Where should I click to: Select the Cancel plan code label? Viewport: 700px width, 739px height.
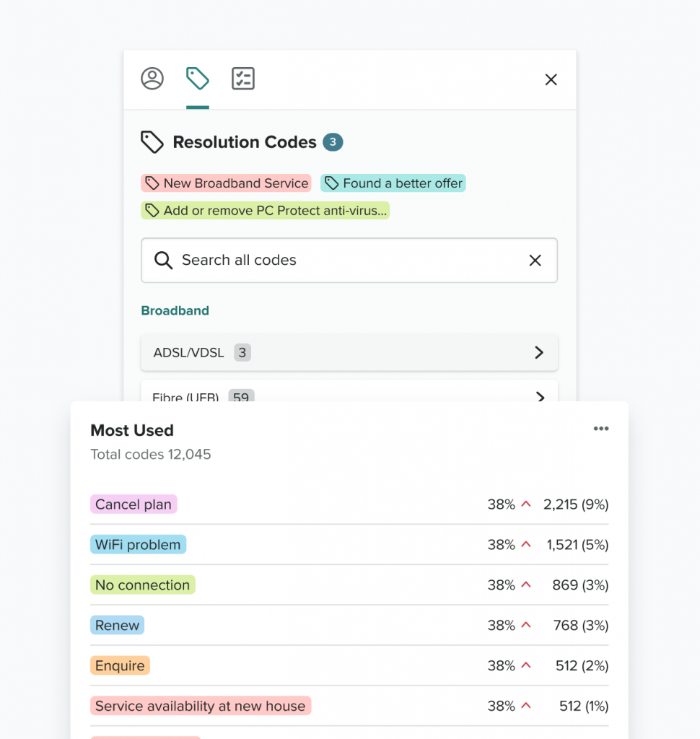pos(134,504)
